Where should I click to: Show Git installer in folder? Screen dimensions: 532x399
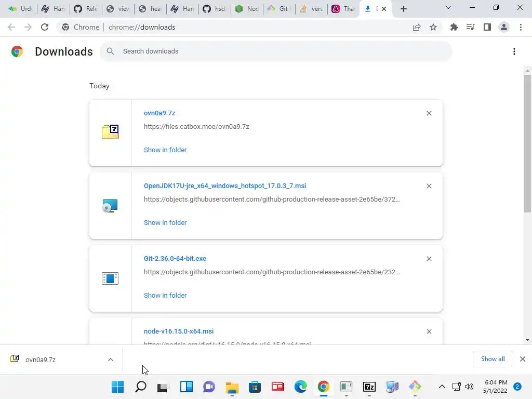tap(165, 296)
